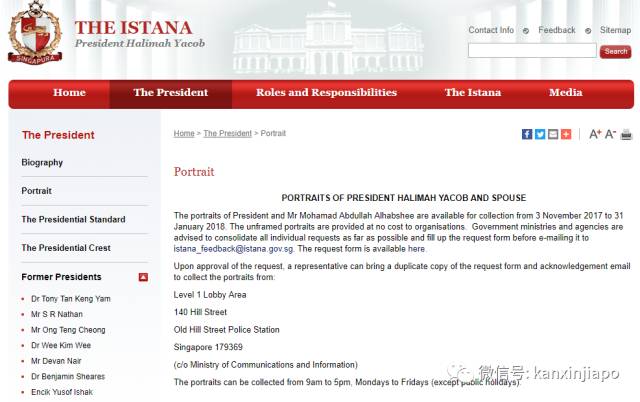Click the red Search button

[615, 51]
